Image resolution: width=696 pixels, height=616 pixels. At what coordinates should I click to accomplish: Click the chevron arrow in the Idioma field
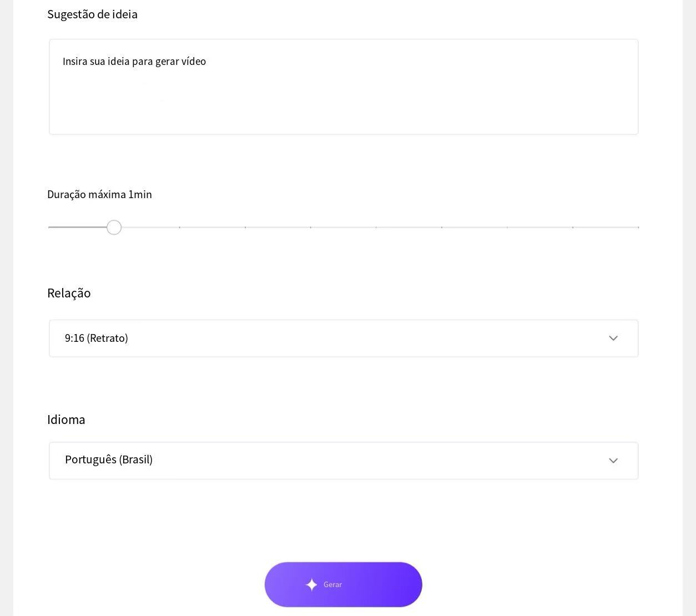pyautogui.click(x=613, y=461)
